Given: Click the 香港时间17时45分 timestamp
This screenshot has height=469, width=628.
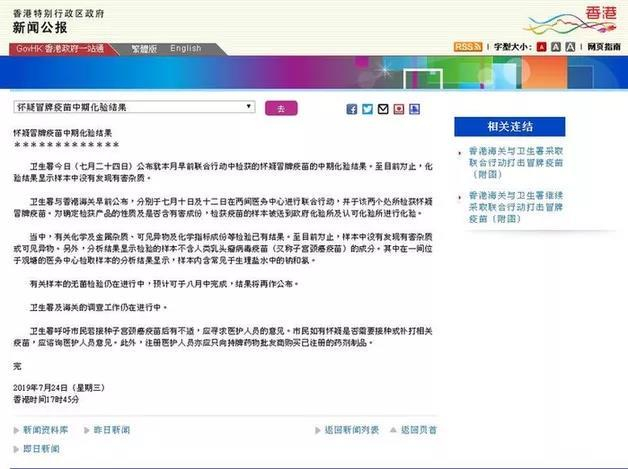Looking at the screenshot, I should tap(46, 399).
